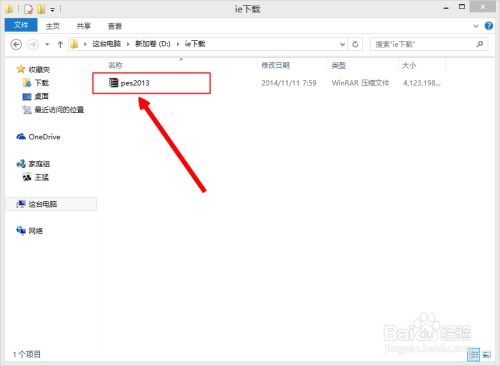Click the search magnifier icon
Viewport: 500px width, 366px height.
click(480, 44)
